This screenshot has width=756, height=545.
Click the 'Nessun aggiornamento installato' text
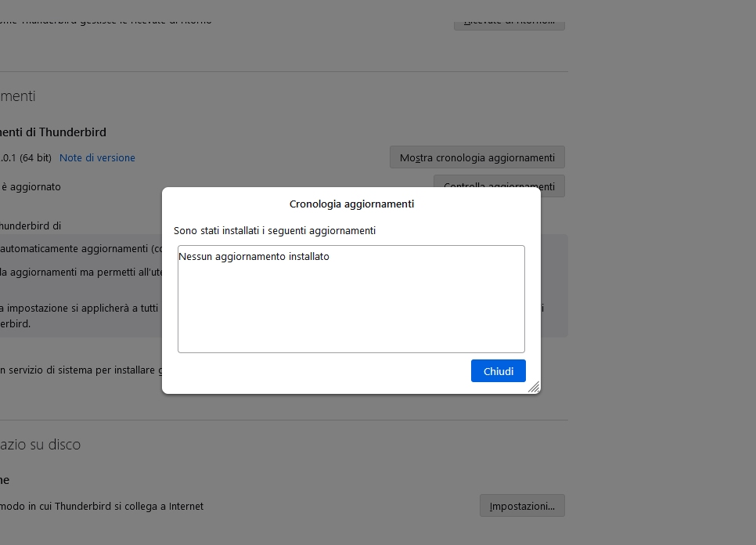254,257
